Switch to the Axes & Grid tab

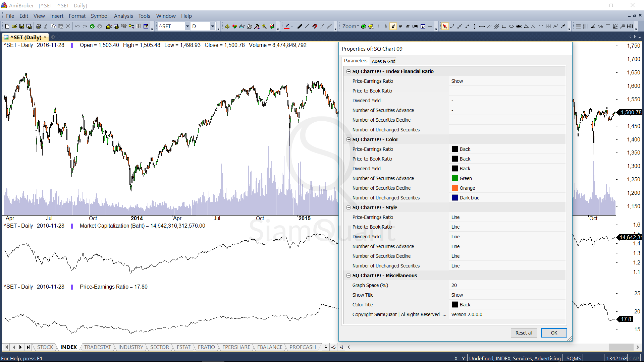[x=383, y=61]
